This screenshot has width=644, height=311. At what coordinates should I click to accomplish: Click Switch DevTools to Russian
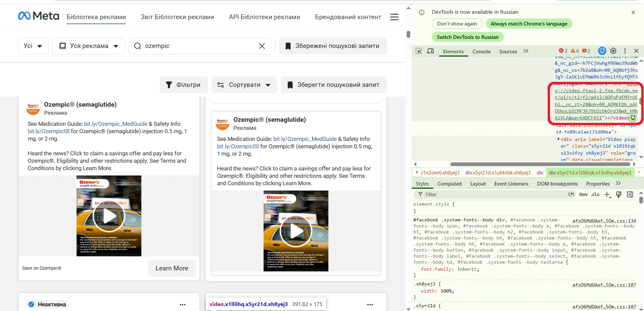467,37
